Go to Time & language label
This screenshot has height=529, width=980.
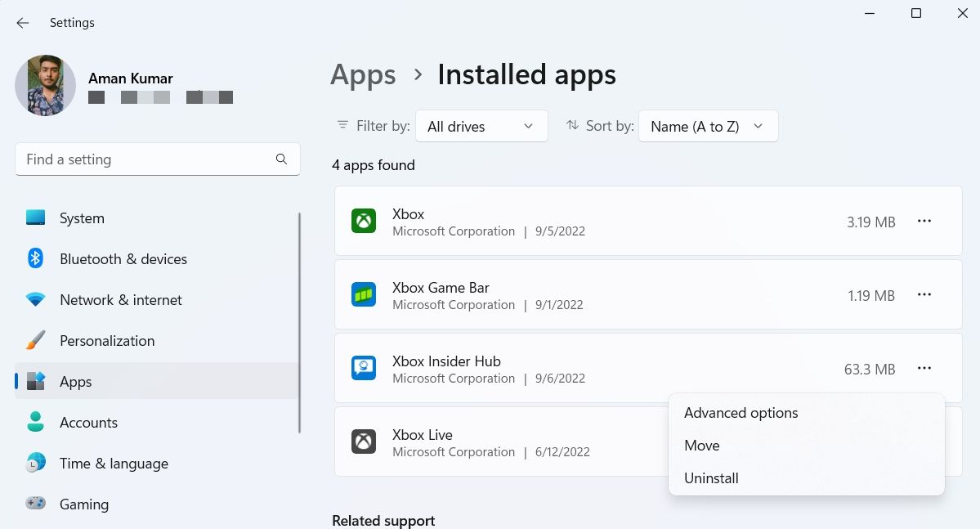pos(114,464)
